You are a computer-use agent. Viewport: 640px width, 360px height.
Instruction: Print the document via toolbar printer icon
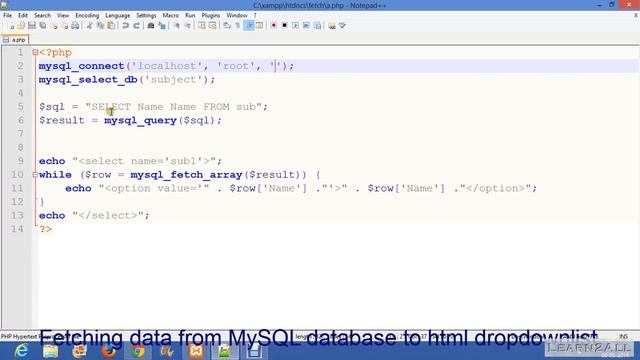coord(75,26)
